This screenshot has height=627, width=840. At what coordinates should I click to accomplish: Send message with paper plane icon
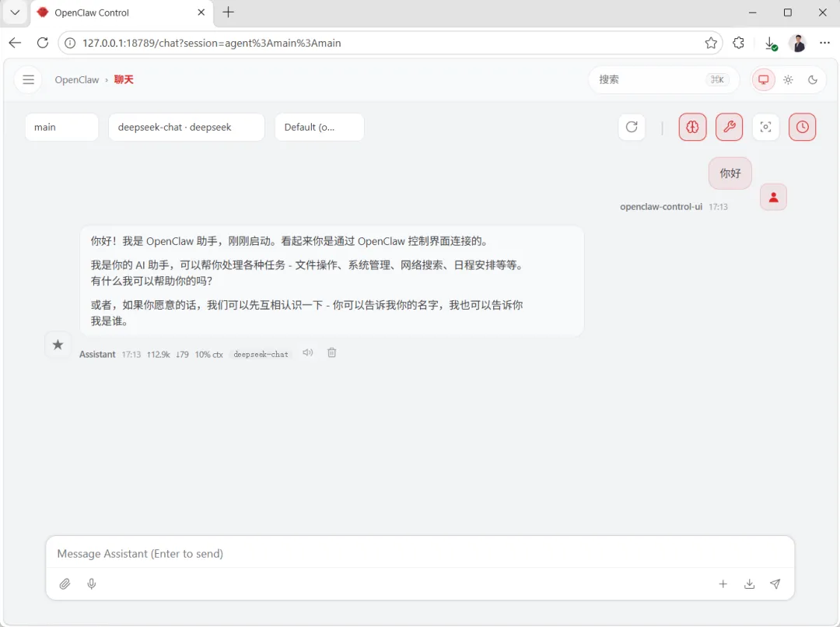point(775,584)
